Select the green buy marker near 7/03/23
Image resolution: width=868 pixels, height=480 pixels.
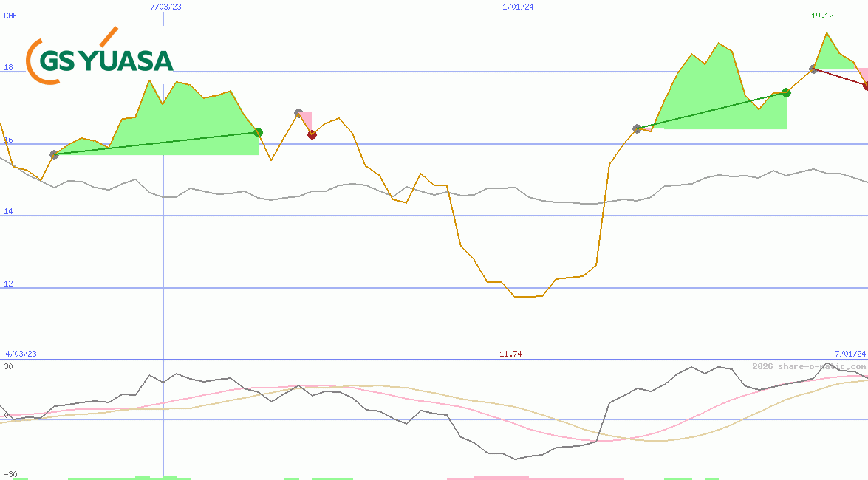257,133
